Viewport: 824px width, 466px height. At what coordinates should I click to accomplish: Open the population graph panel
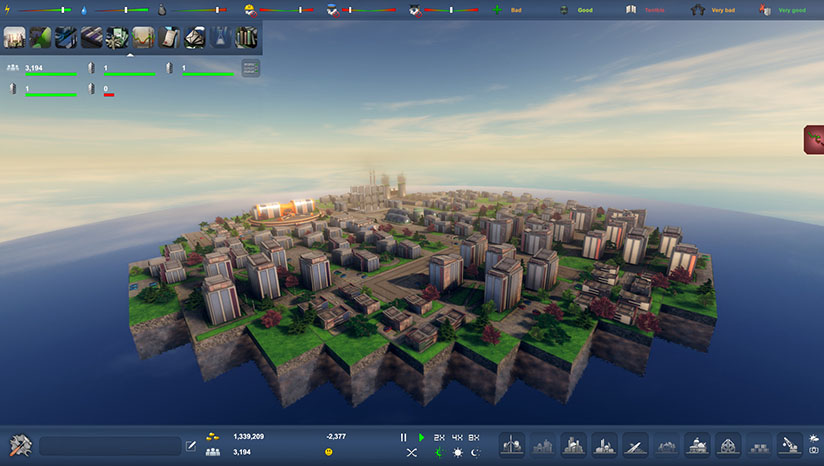pos(143,38)
